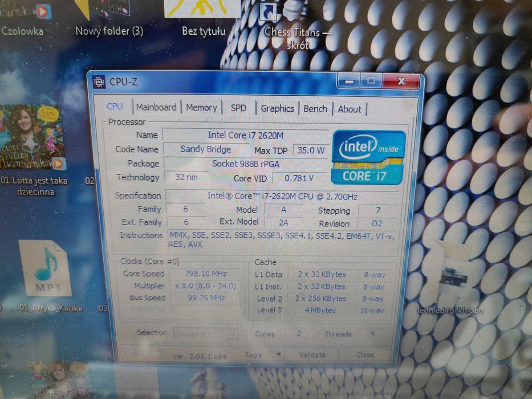
Task: Click the Multiplier value x 8.0
Action: pos(206,286)
